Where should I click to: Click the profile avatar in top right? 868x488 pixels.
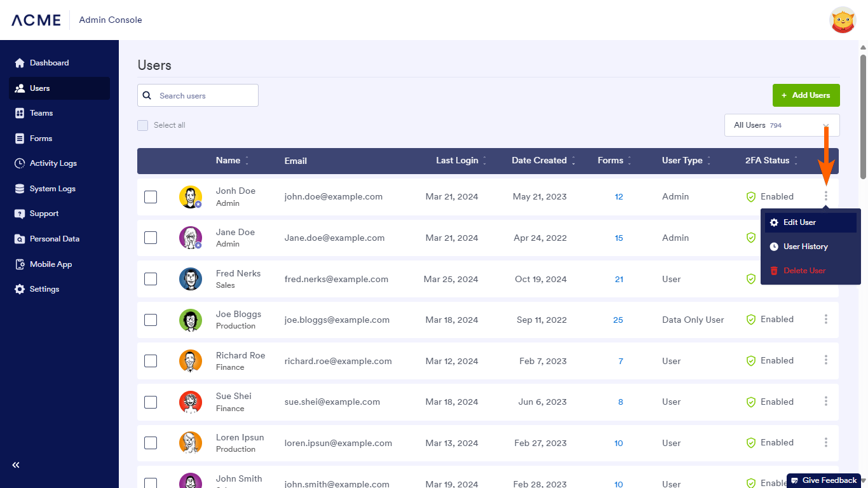pyautogui.click(x=843, y=20)
